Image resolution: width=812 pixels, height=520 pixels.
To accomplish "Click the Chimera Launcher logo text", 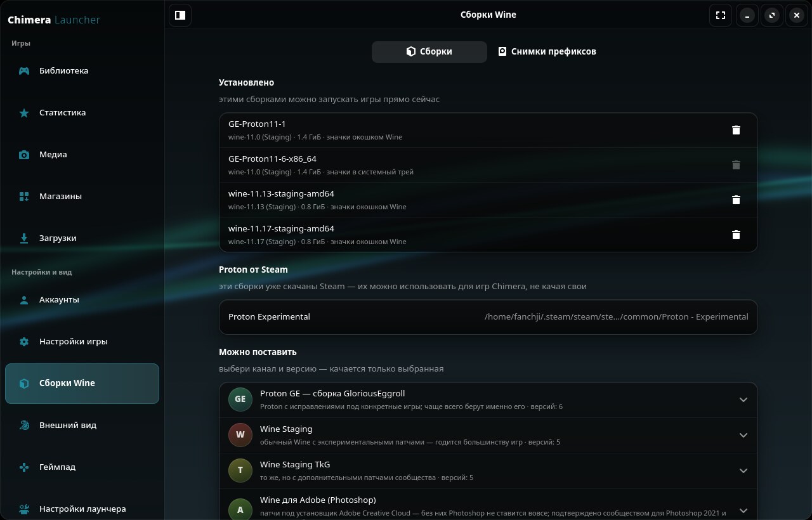I will 54,20.
